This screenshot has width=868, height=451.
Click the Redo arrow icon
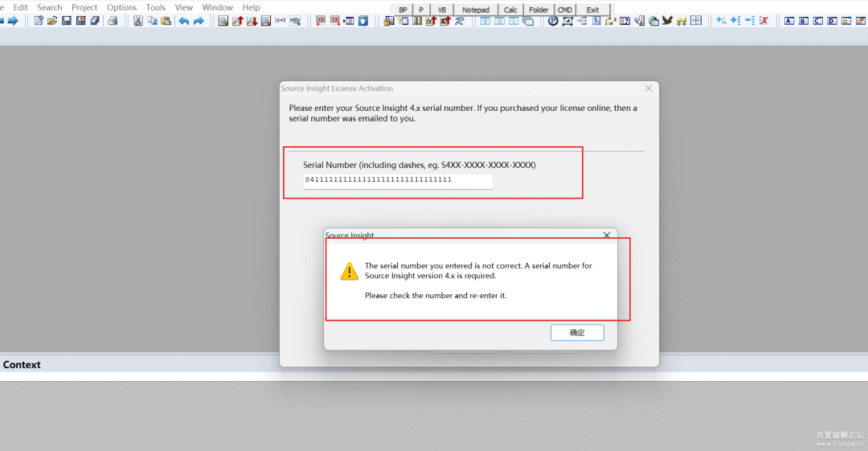[199, 21]
